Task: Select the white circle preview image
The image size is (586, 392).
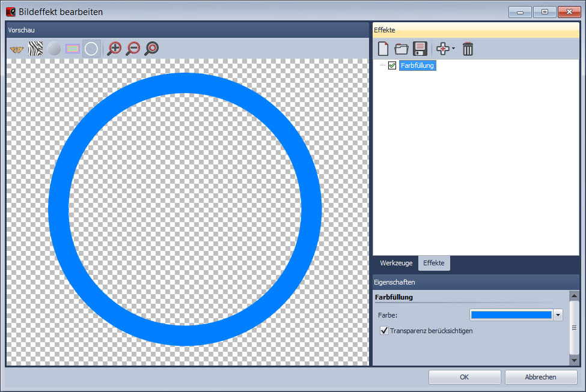Action: coord(91,49)
